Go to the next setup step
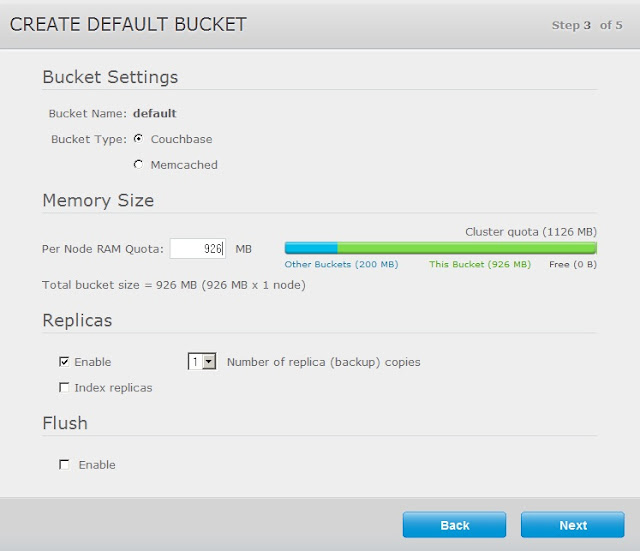This screenshot has height=551, width=640. pos(573,525)
